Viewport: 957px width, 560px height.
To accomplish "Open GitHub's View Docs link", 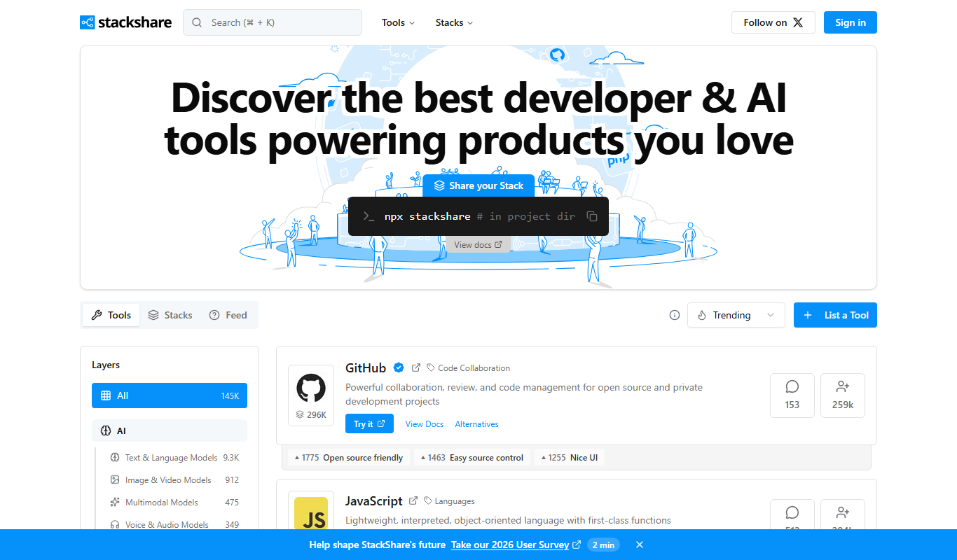I will [x=425, y=424].
